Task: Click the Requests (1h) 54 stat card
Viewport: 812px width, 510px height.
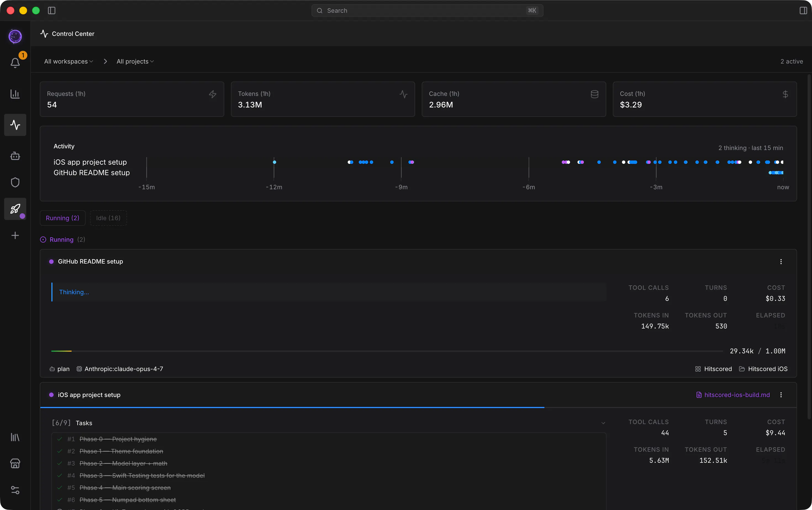Action: point(132,99)
